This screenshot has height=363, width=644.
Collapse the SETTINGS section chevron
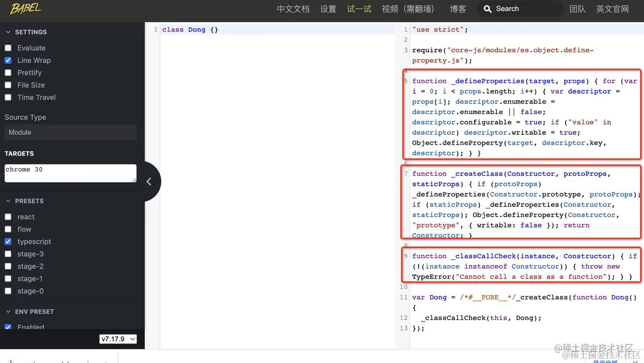pos(8,32)
